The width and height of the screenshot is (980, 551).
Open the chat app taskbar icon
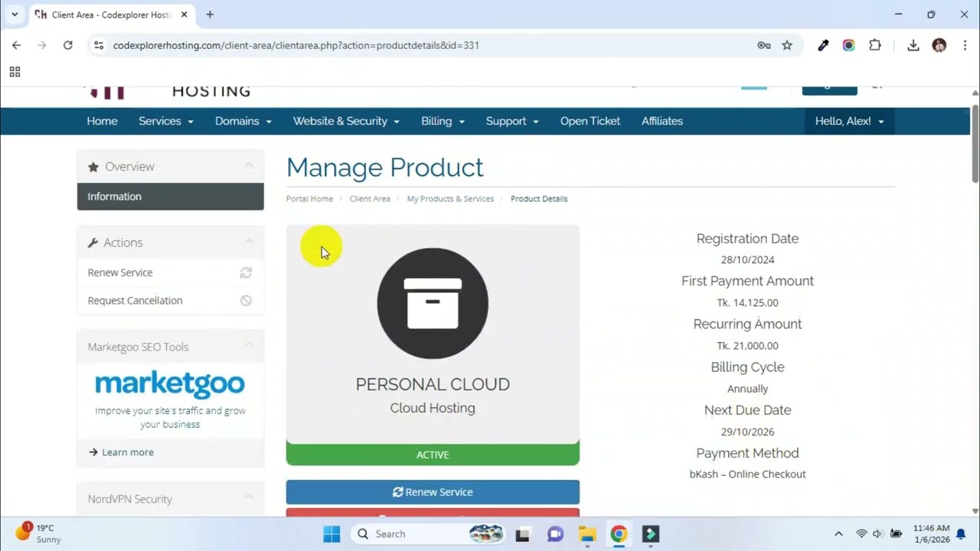click(555, 534)
